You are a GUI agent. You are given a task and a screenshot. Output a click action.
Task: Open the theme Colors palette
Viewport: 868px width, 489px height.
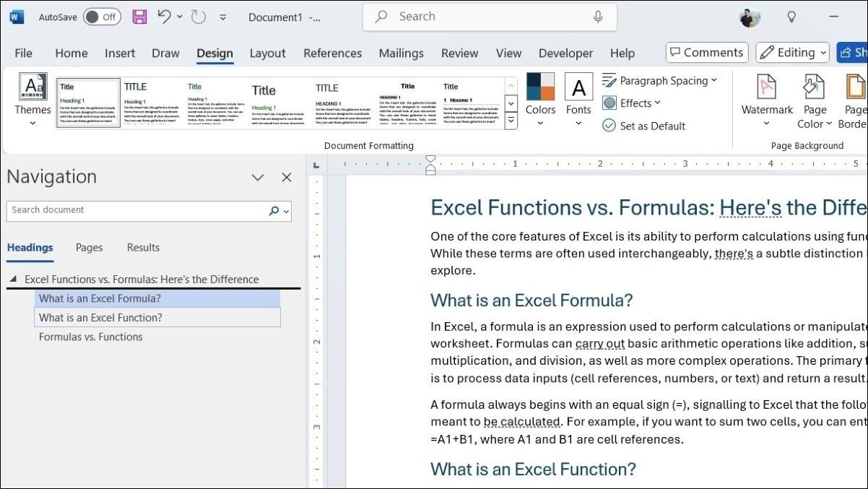pyautogui.click(x=540, y=100)
